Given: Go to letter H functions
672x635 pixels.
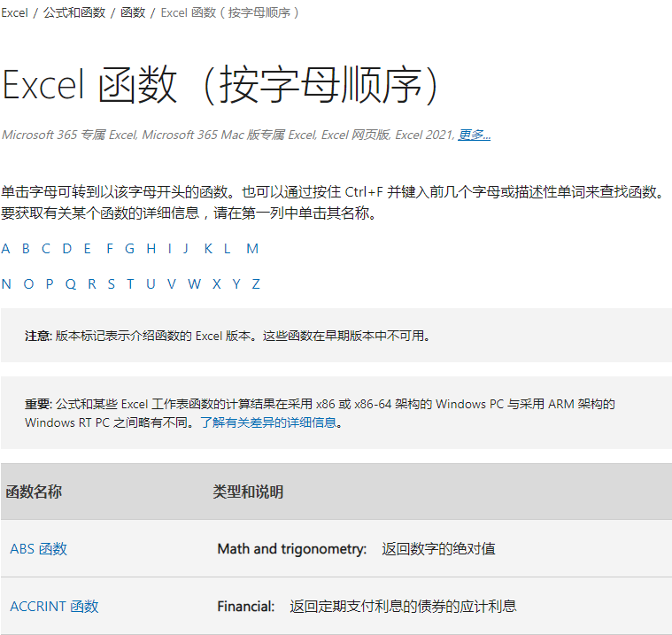Looking at the screenshot, I should point(151,249).
